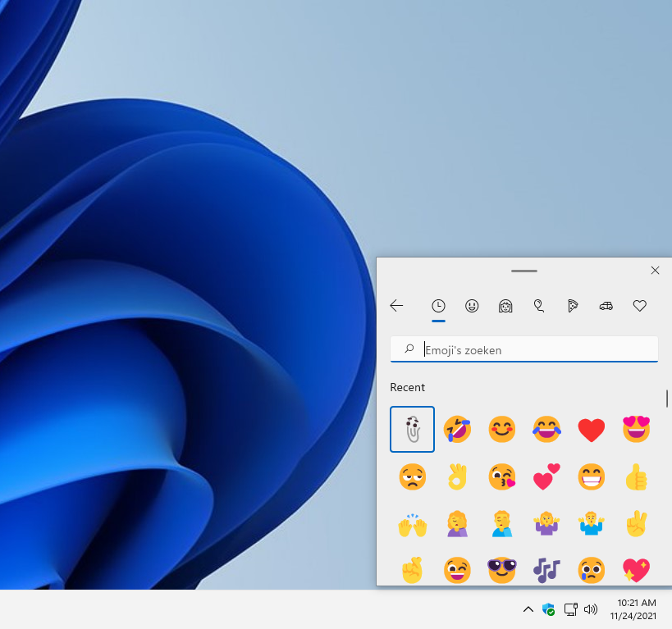The width and height of the screenshot is (672, 629).
Task: Open the food pizza emoji category
Action: pyautogui.click(x=573, y=306)
